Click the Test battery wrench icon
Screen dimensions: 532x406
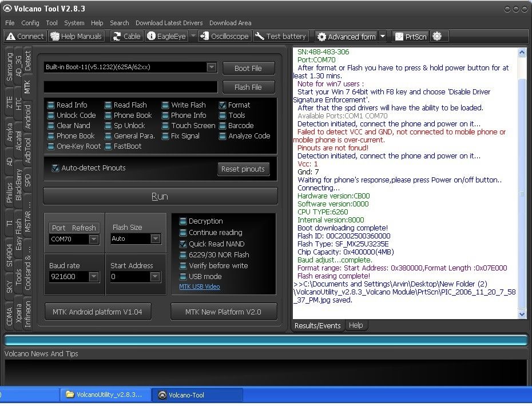pos(260,37)
